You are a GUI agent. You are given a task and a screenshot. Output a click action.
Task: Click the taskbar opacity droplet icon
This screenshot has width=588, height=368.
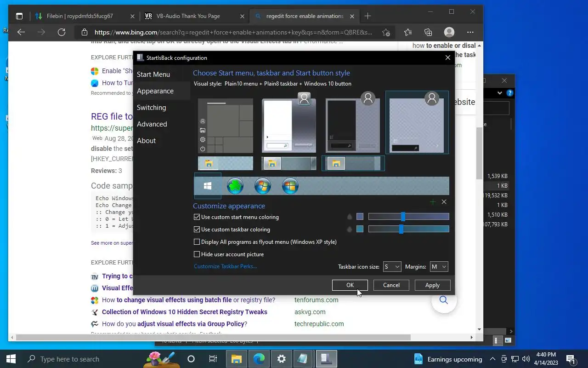(x=350, y=229)
